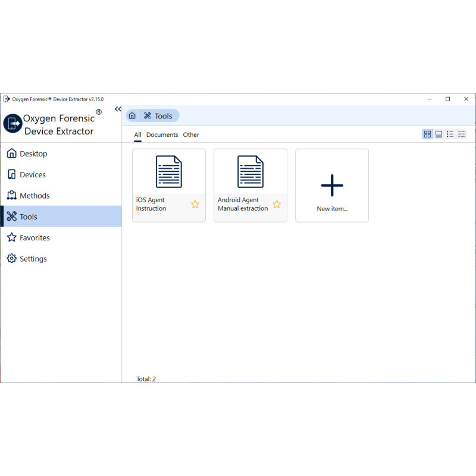The height and width of the screenshot is (476, 476).
Task: Click the home icon in breadcrumb
Action: (132, 115)
